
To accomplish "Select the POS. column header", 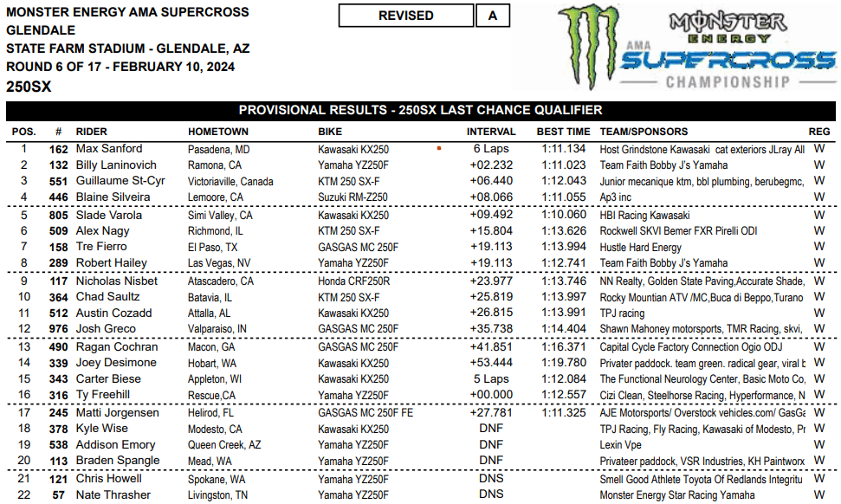I will (24, 132).
